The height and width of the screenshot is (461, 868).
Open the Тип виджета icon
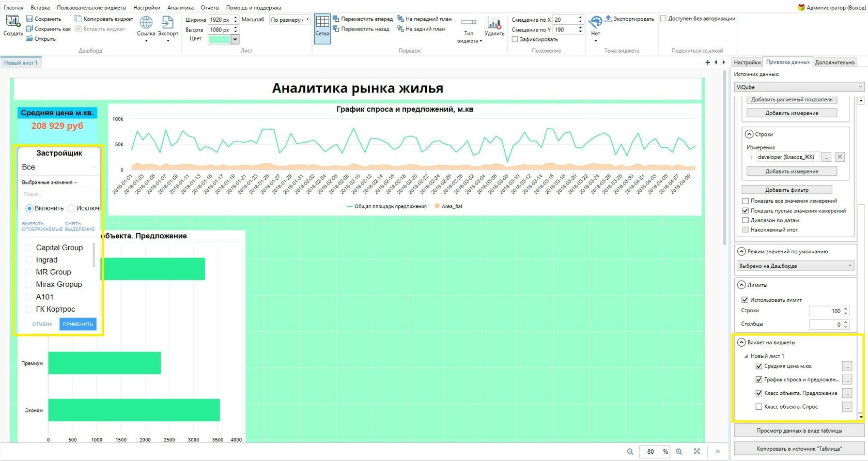tap(469, 22)
